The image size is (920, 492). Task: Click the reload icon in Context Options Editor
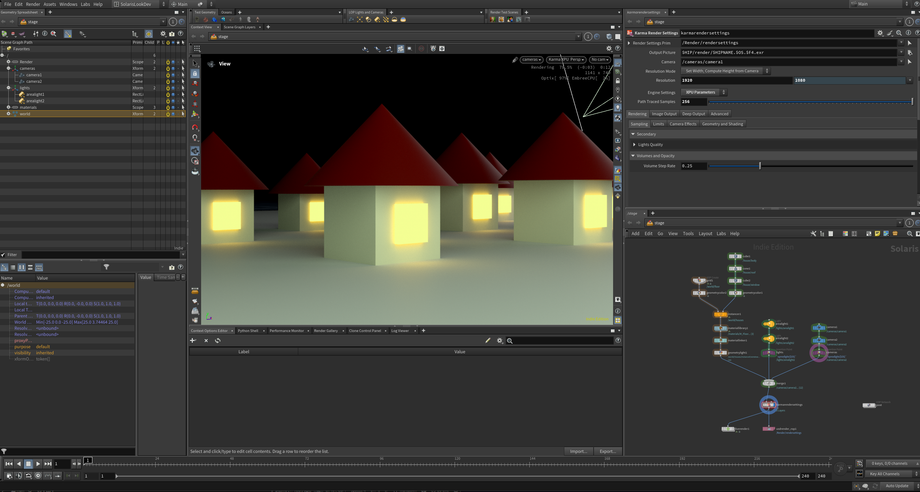pyautogui.click(x=217, y=341)
